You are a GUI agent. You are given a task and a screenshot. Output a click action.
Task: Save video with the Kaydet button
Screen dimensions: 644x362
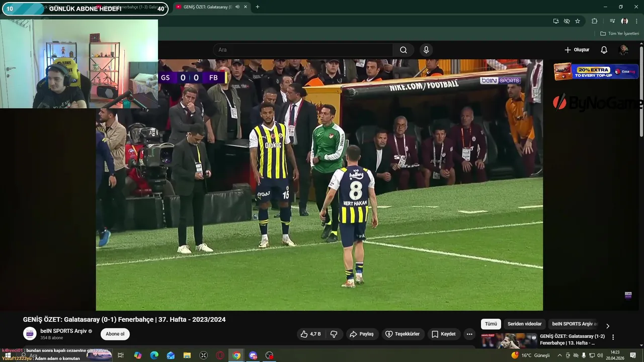pyautogui.click(x=443, y=334)
